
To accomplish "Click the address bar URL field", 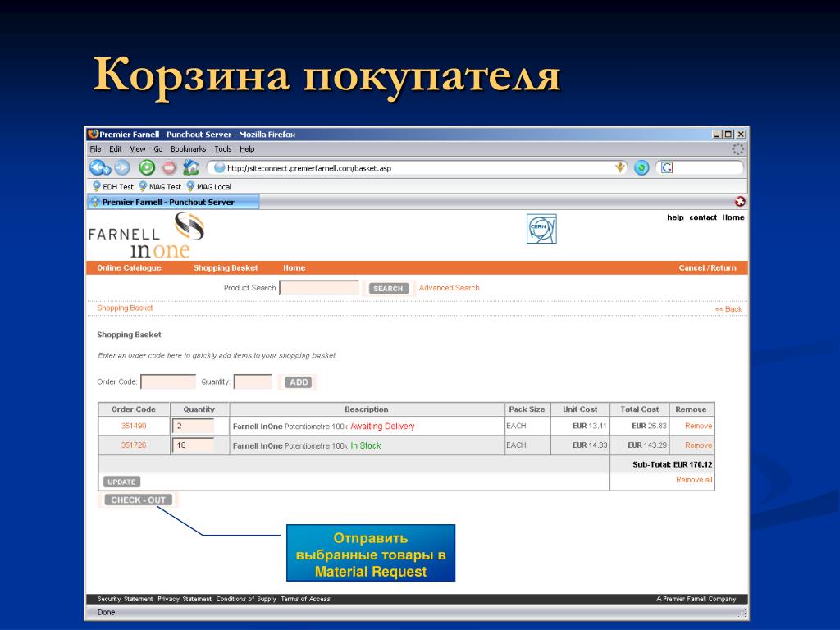I will (412, 167).
